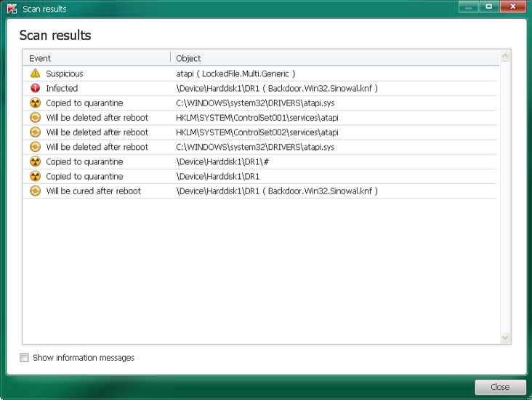Select HKLM\SYSTEM\ControlSet001\services\atapi entry
This screenshot has width=532, height=400.
tap(257, 118)
